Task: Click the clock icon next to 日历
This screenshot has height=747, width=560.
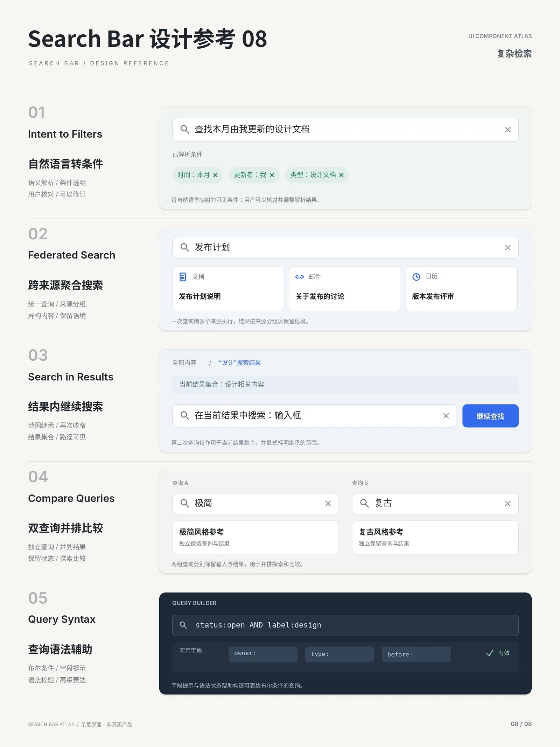Action: click(416, 277)
